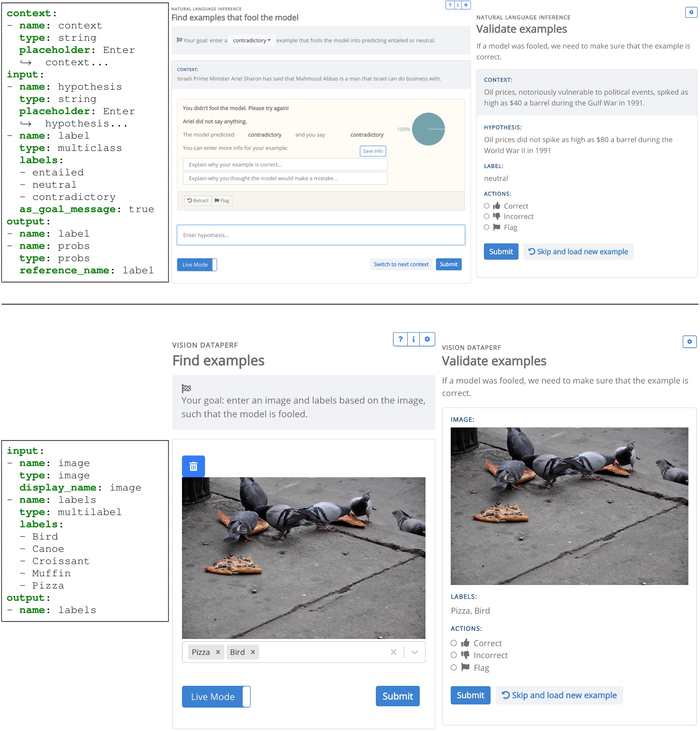Click Skip and load new example for NLI
This screenshot has height=731, width=700.
coord(578,252)
